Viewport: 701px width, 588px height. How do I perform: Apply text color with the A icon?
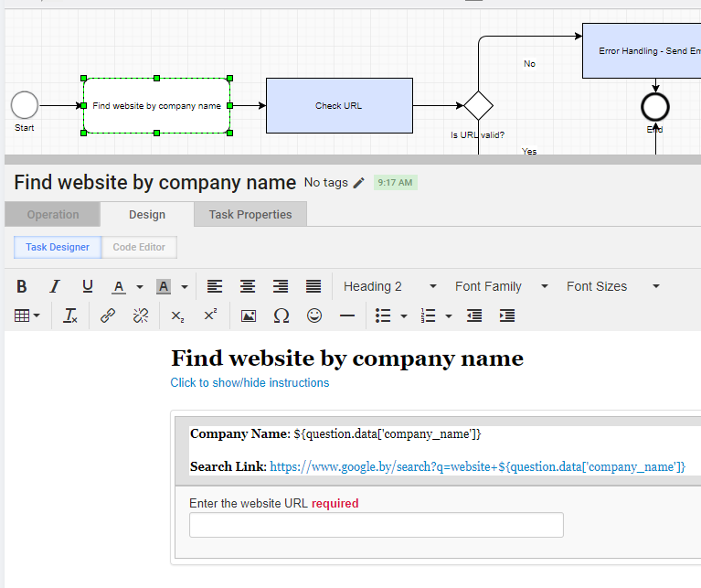coord(119,286)
